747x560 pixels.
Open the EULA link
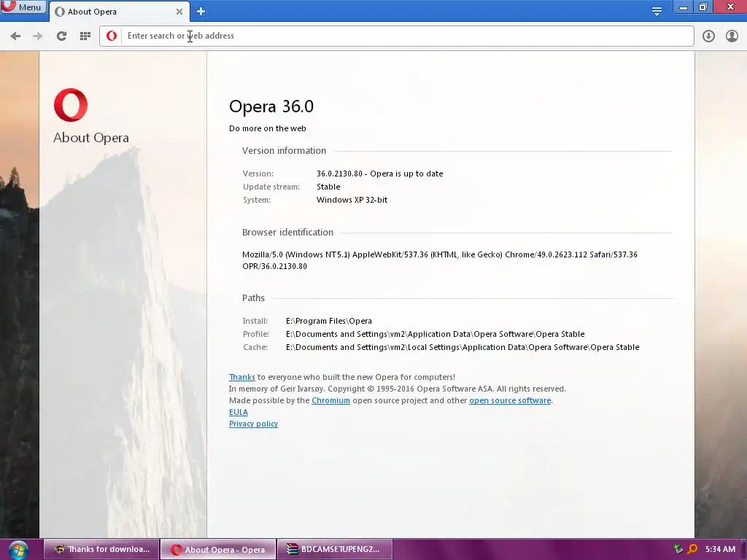[x=239, y=413]
